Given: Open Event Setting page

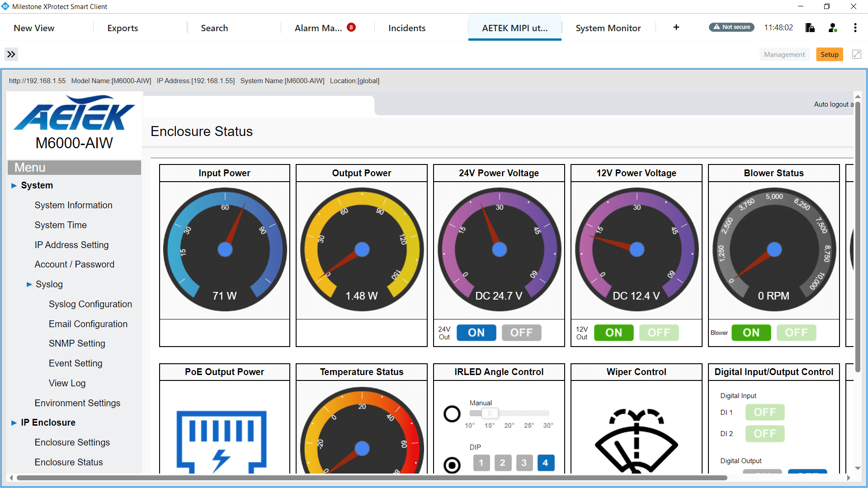Looking at the screenshot, I should [75, 363].
